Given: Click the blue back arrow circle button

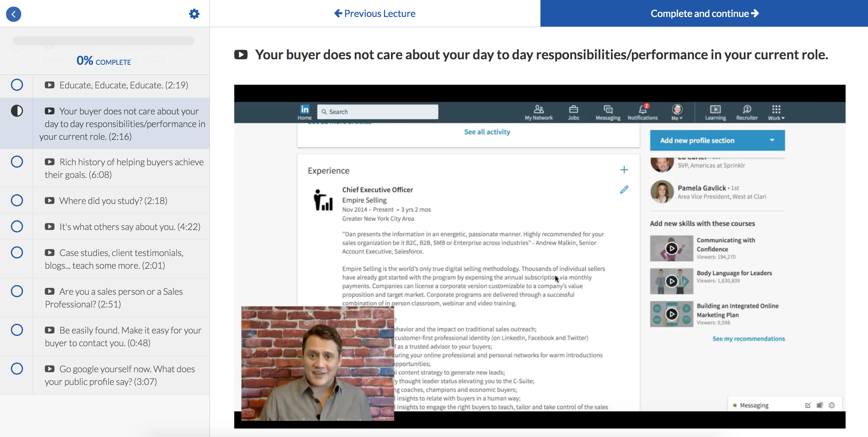Looking at the screenshot, I should (x=14, y=14).
